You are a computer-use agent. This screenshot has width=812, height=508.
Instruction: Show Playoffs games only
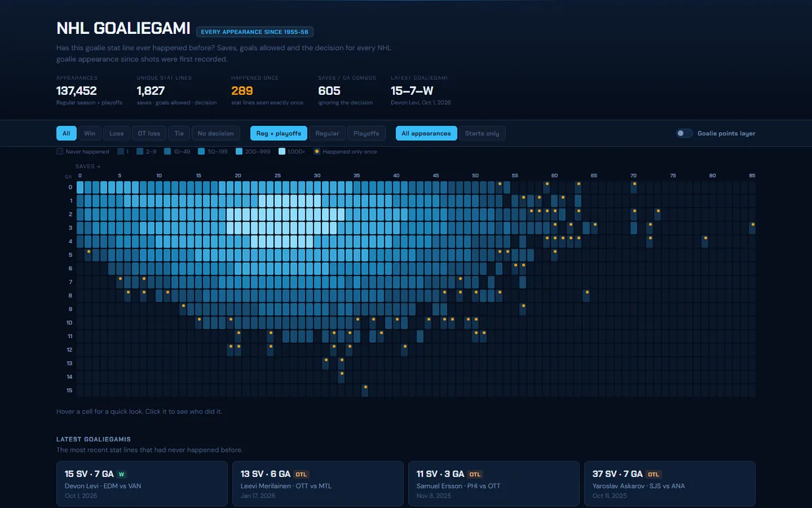click(x=367, y=133)
